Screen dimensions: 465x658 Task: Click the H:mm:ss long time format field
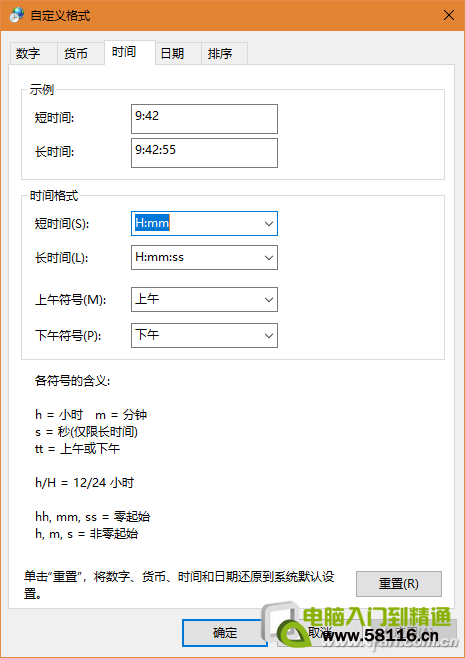(x=196, y=257)
